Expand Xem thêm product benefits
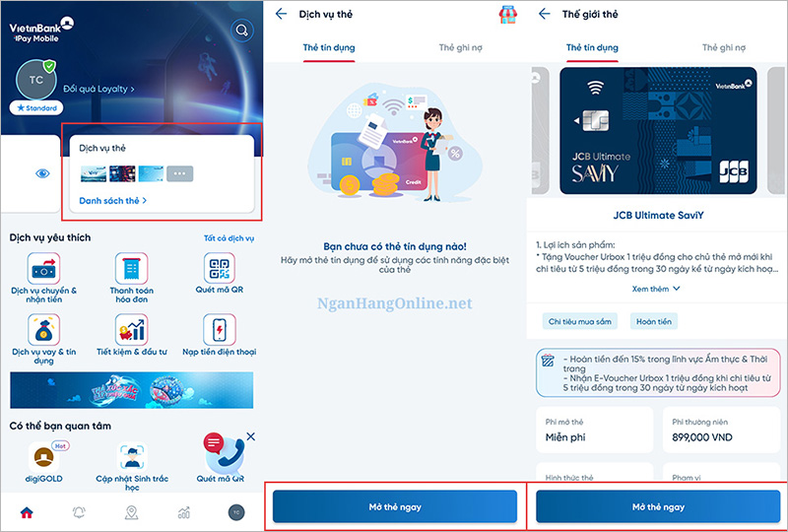Image resolution: width=788 pixels, height=532 pixels. coord(656,289)
